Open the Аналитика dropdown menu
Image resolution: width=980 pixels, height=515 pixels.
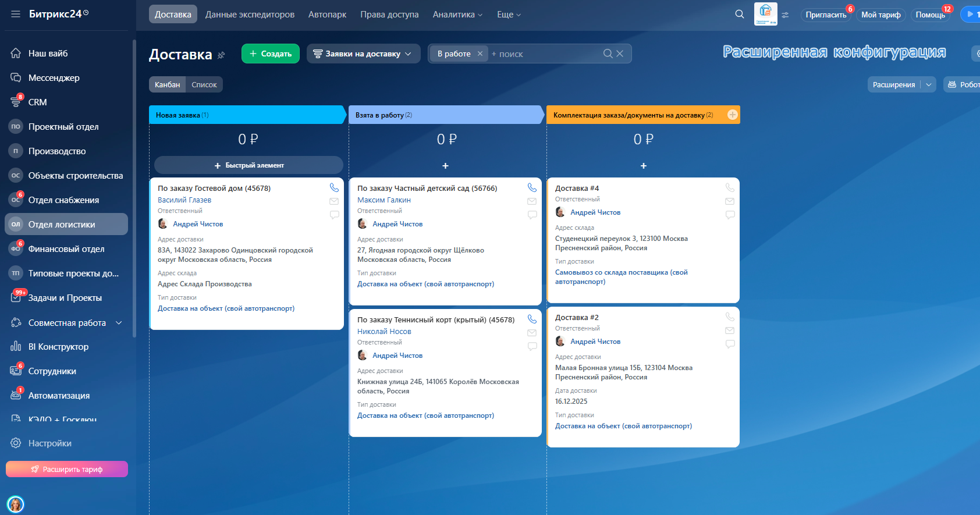(457, 15)
